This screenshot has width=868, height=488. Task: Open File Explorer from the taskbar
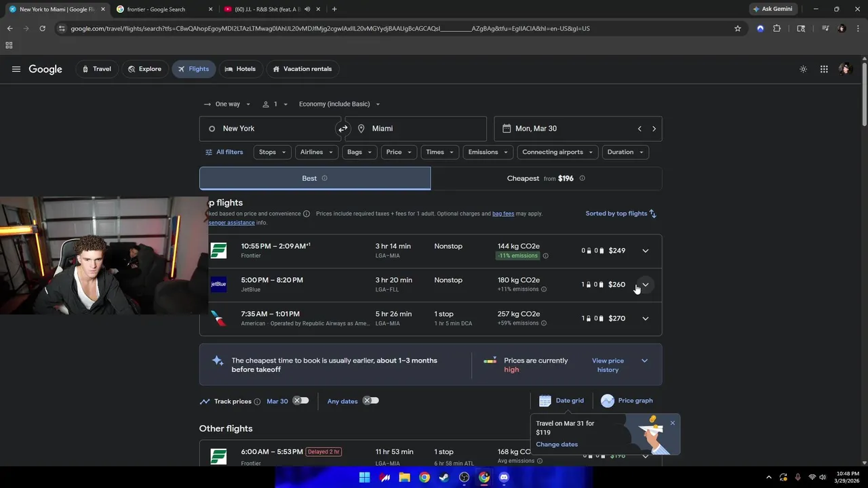coord(404,477)
